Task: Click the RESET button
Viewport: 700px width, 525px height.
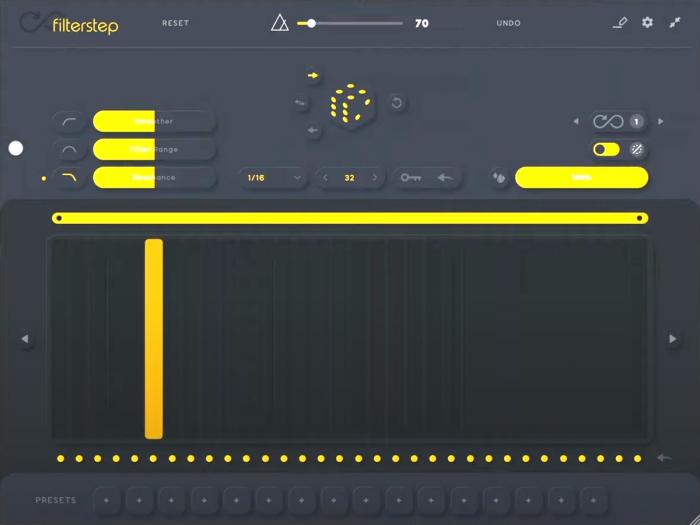Action: (175, 23)
